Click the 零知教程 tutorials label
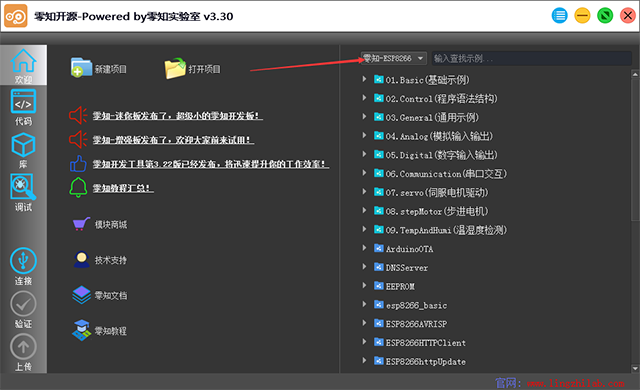 click(x=111, y=331)
